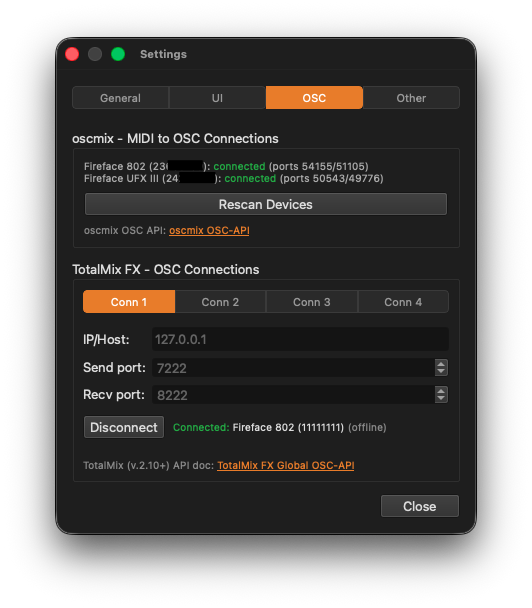
Task: Click the 'Recv port:' label
Action: pyautogui.click(x=114, y=395)
